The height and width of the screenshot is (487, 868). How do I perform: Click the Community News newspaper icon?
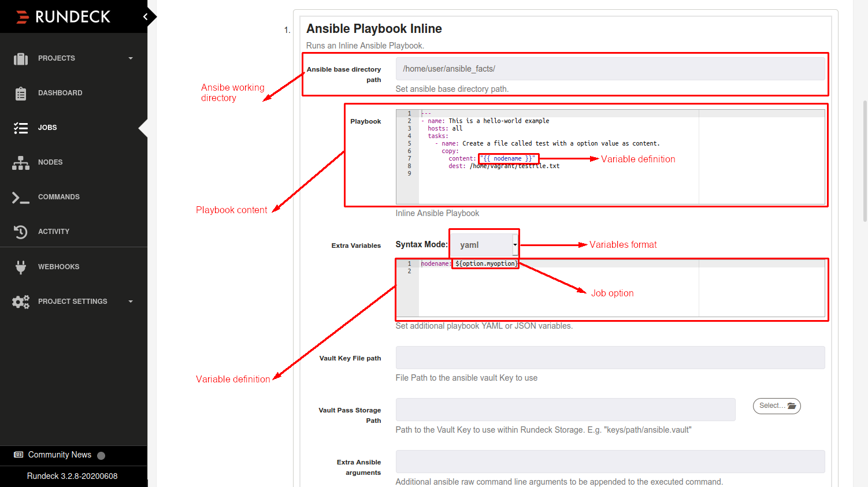(18, 455)
